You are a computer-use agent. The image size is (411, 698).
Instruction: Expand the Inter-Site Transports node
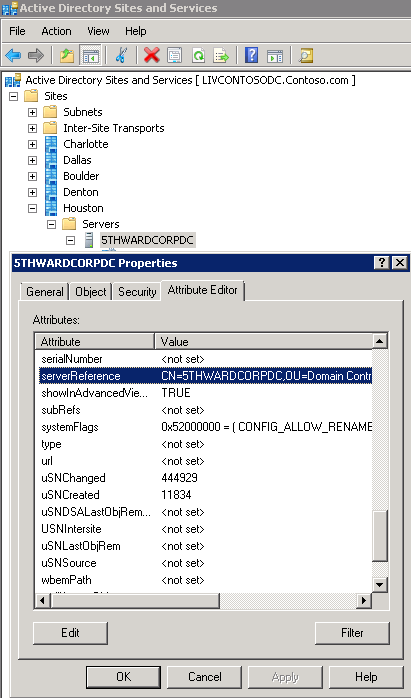pos(32,128)
